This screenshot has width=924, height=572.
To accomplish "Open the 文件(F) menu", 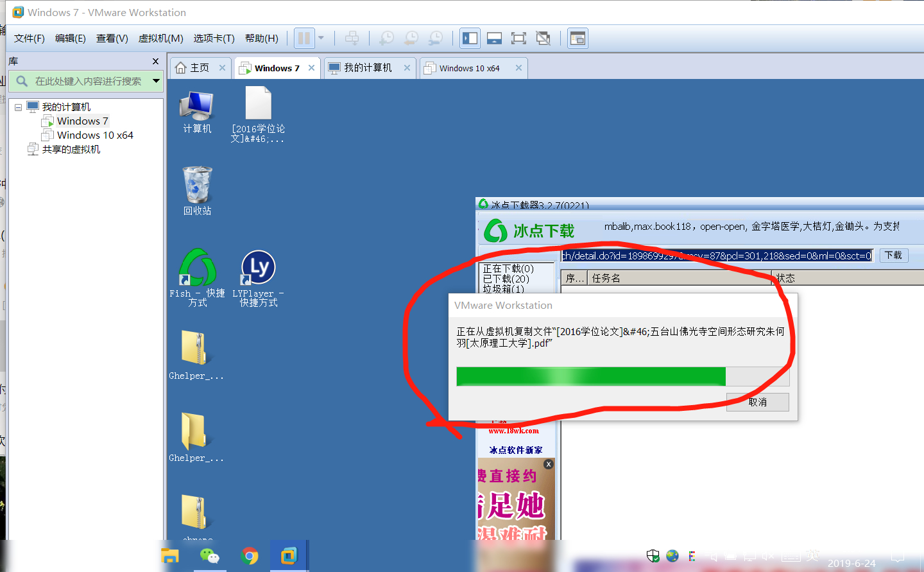I will click(x=30, y=39).
